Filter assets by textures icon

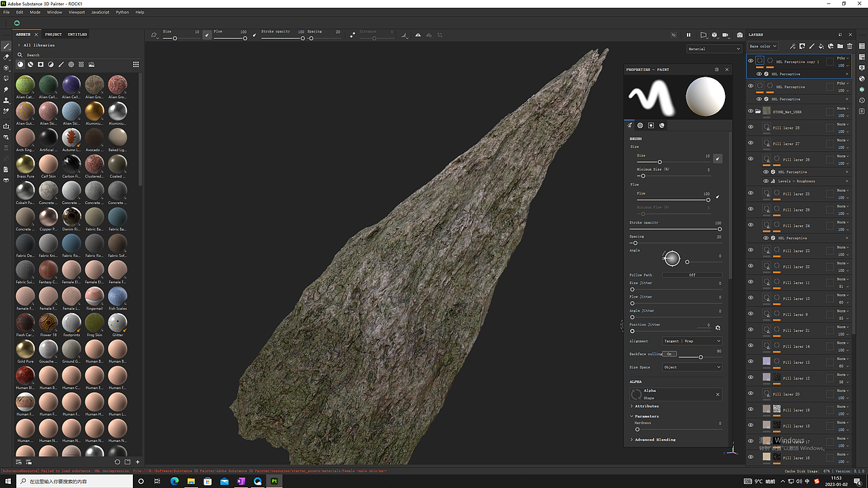click(81, 64)
